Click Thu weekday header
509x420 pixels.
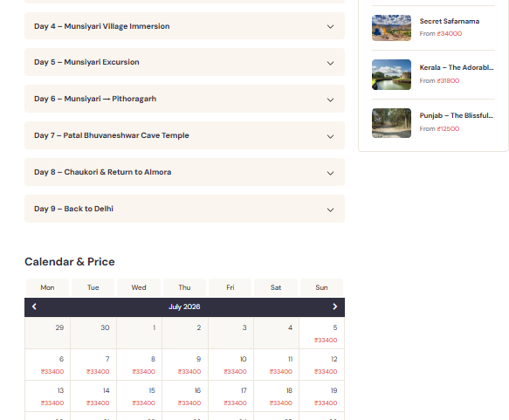(185, 287)
